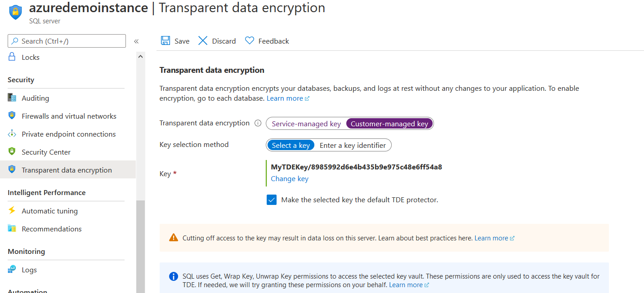Click the Auditing icon in sidebar

coord(12,98)
